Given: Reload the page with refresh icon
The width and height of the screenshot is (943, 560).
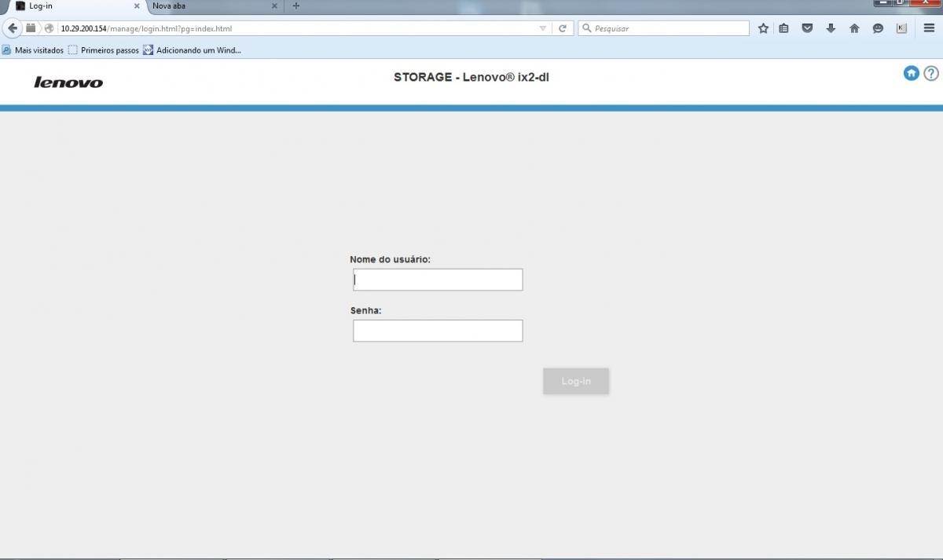Looking at the screenshot, I should pos(563,28).
